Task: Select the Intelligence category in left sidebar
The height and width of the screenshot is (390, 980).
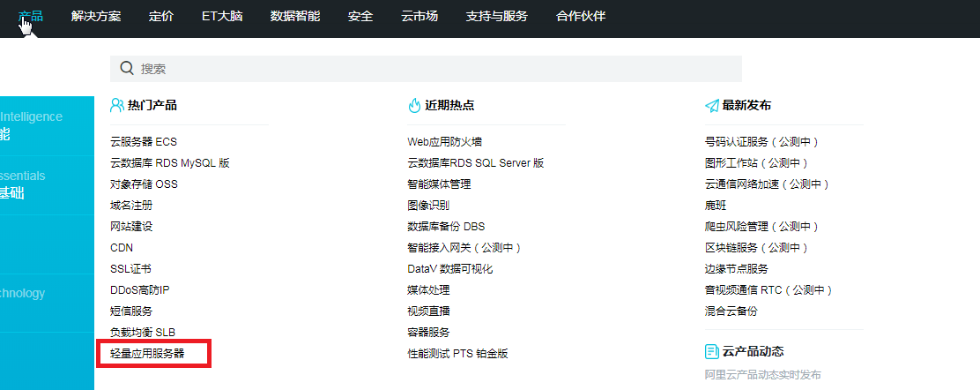Action: pos(47,126)
